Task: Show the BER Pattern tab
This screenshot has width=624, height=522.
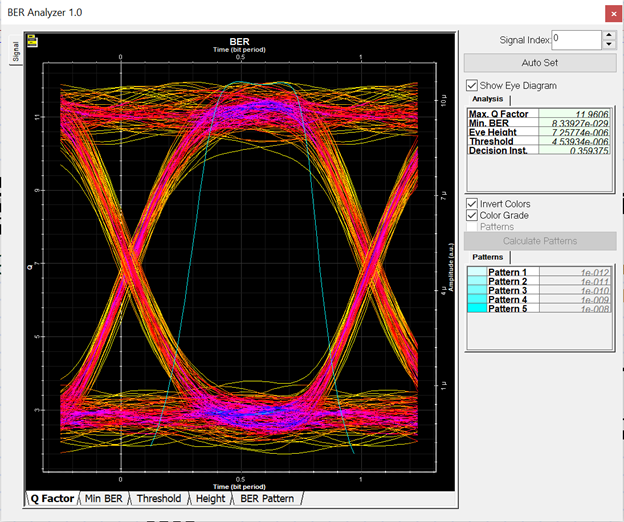Action: [266, 498]
